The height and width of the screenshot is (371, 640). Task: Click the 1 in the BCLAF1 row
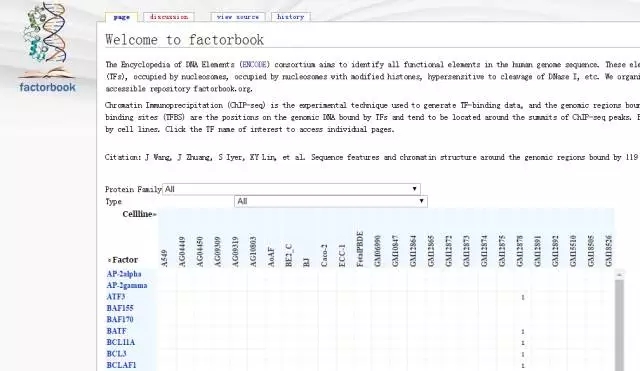pyautogui.click(x=523, y=366)
